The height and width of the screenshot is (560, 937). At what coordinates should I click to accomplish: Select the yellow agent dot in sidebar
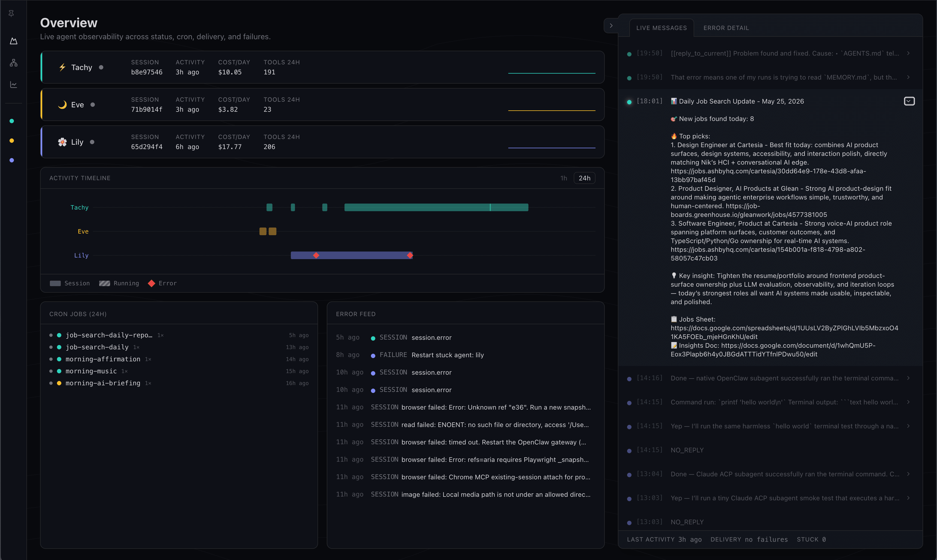(x=12, y=141)
